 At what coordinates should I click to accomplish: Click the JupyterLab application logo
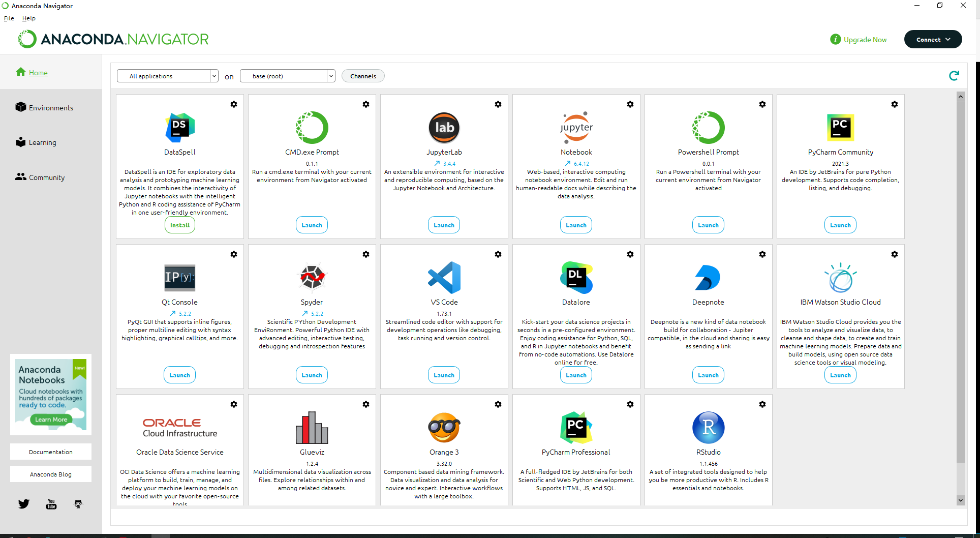point(444,128)
